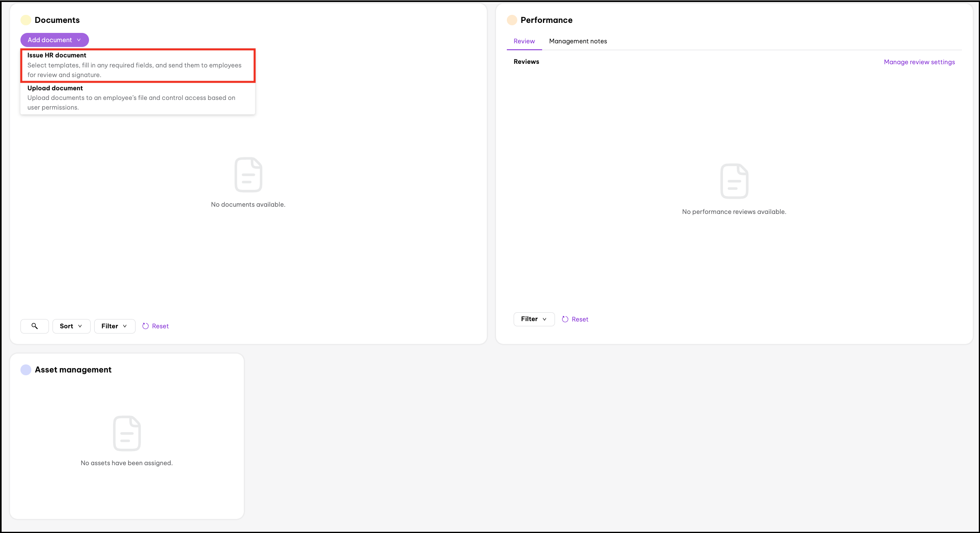Click the reset arrow icon in Documents panel
Image resolution: width=980 pixels, height=533 pixels.
(x=146, y=326)
